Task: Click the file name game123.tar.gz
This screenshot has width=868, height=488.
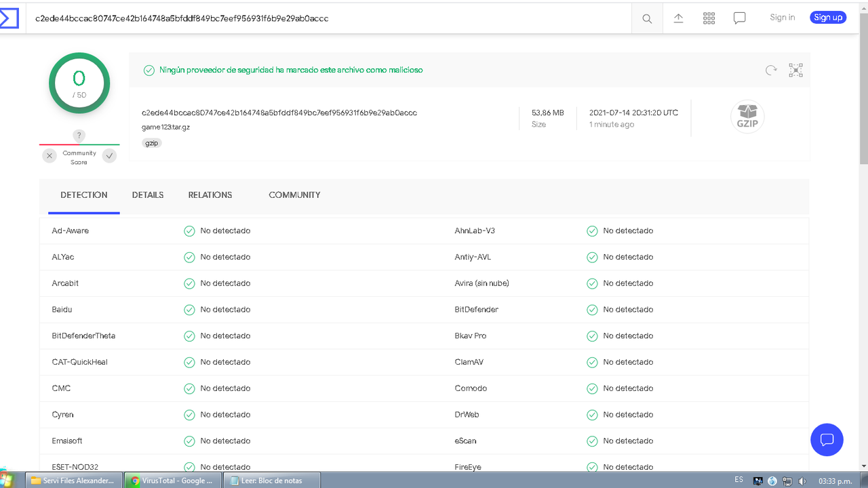Action: tap(165, 127)
